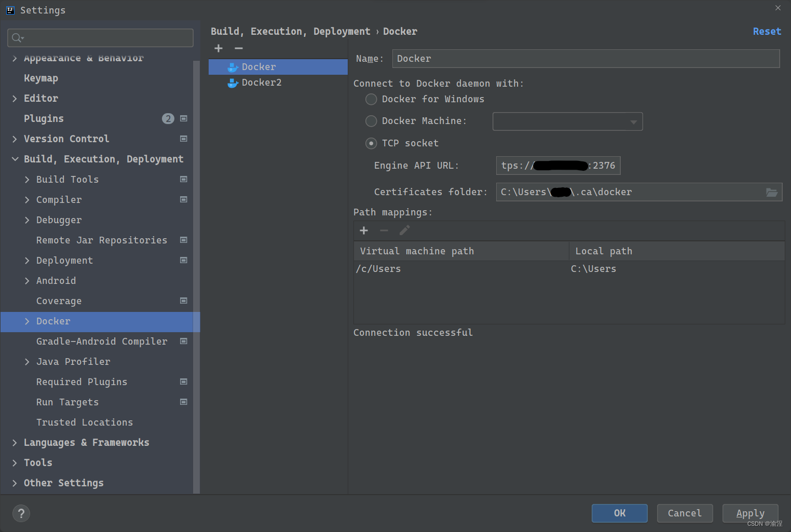Image resolution: width=791 pixels, height=532 pixels.
Task: Click project-level icon beside Run Targets
Action: [x=183, y=402]
